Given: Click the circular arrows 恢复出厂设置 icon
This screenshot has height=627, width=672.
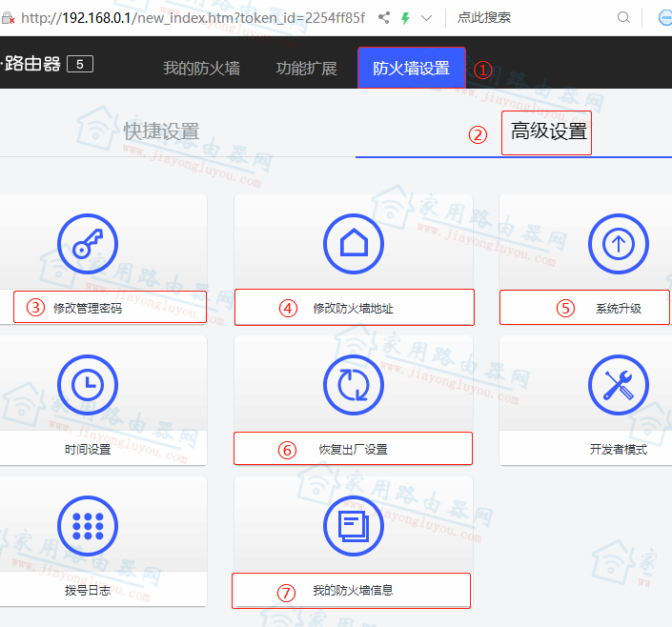Looking at the screenshot, I should [x=354, y=384].
